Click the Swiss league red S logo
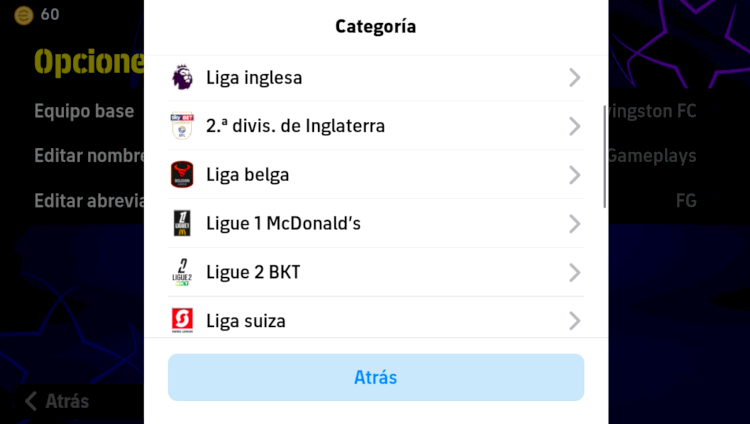Viewport: 750px width, 424px height. coord(182,321)
